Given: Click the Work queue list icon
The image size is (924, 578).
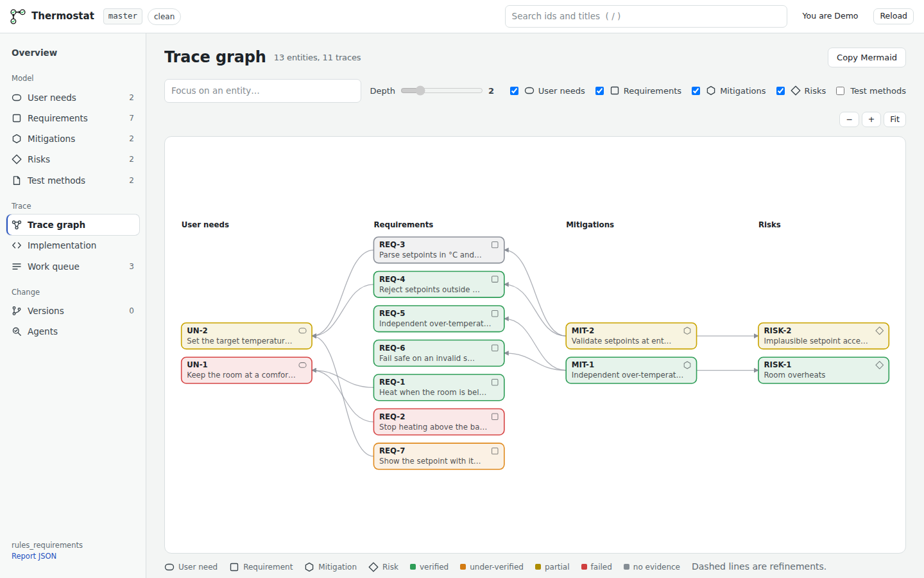Looking at the screenshot, I should pyautogui.click(x=17, y=267).
